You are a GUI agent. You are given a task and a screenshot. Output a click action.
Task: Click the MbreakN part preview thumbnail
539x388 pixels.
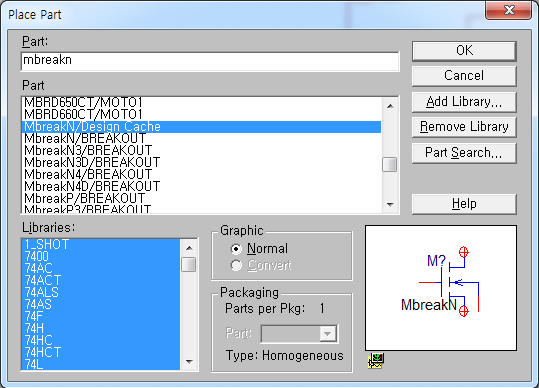coord(441,288)
